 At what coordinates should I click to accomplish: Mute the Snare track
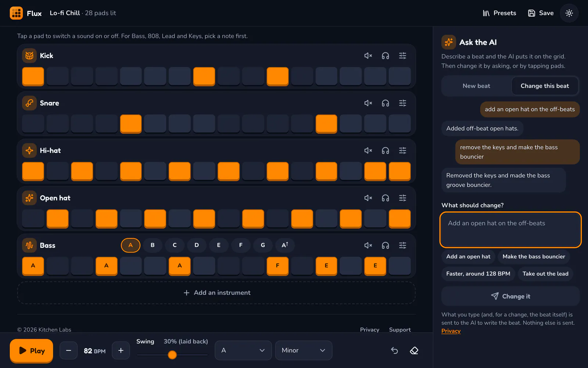(x=368, y=103)
